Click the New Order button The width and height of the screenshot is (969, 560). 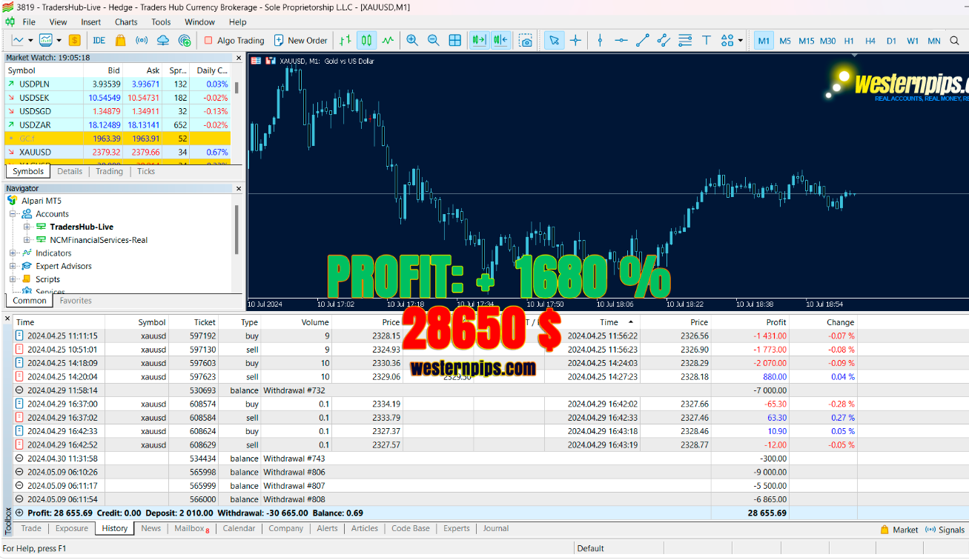pyautogui.click(x=300, y=40)
